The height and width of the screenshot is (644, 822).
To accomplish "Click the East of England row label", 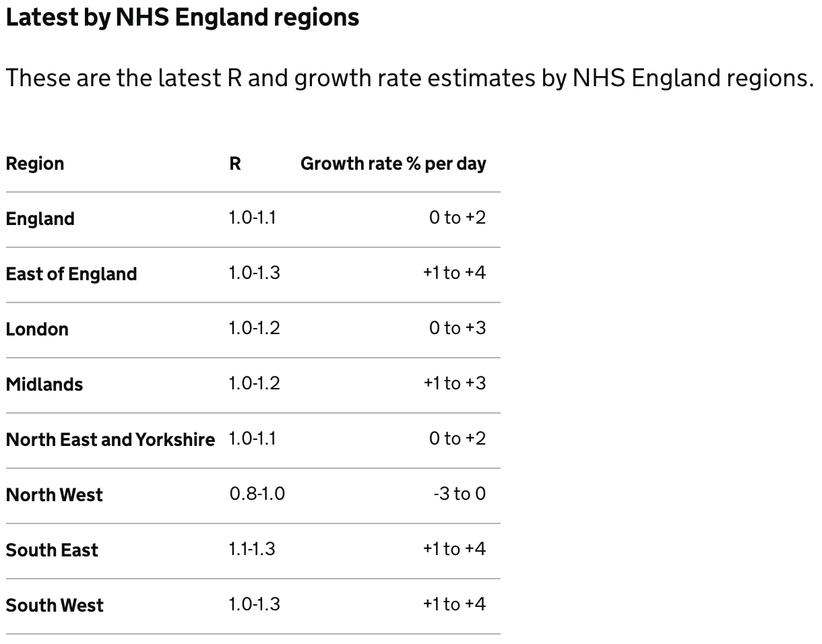I will (71, 274).
